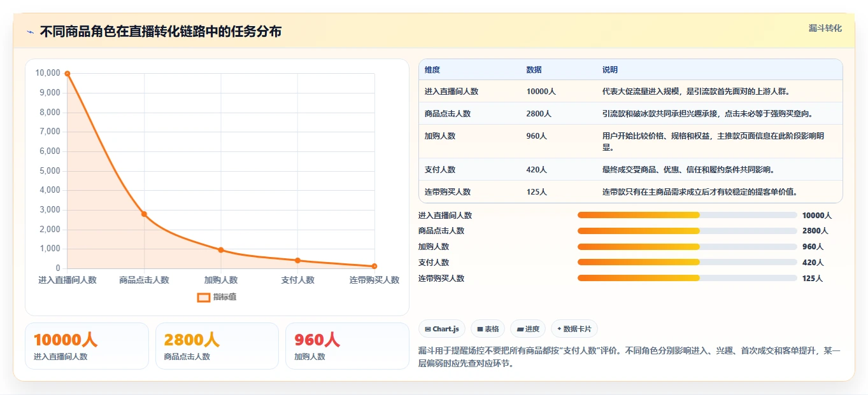868x395 pixels.
Task: Click the 加购人数 table row label
Action: 440,136
